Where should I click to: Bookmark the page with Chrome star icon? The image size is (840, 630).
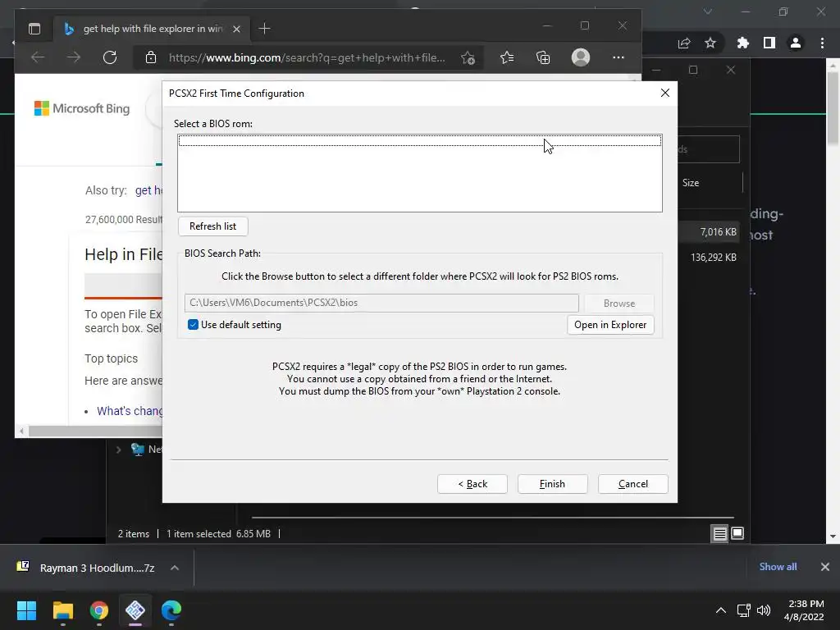[x=710, y=43]
